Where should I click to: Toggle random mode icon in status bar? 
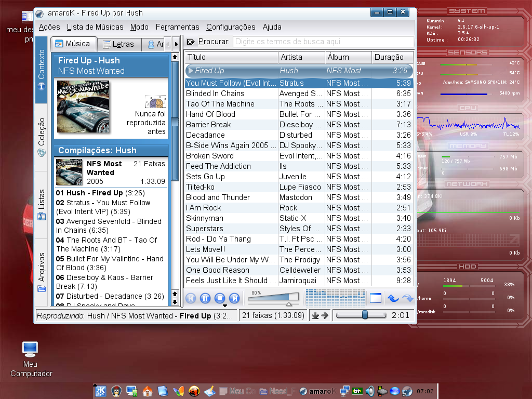click(x=315, y=315)
